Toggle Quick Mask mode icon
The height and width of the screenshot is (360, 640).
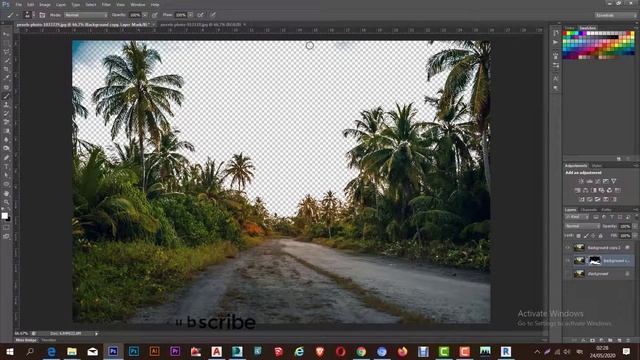coord(6,228)
